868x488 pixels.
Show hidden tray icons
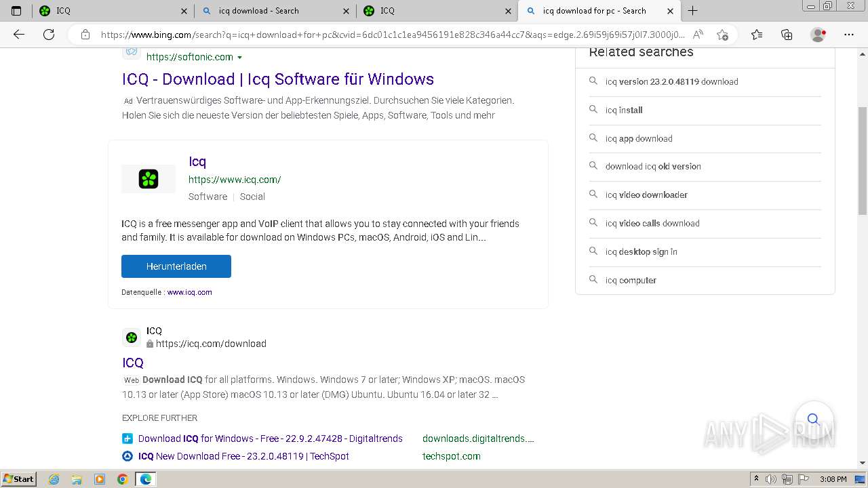click(756, 479)
